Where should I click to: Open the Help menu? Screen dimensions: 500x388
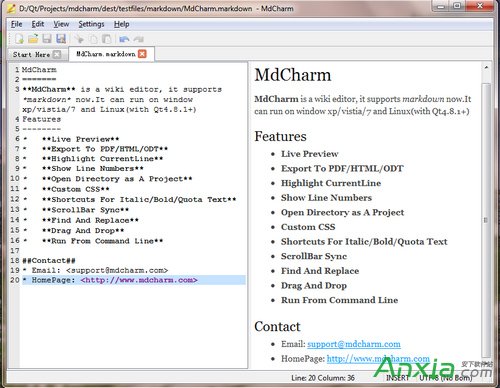(x=122, y=24)
